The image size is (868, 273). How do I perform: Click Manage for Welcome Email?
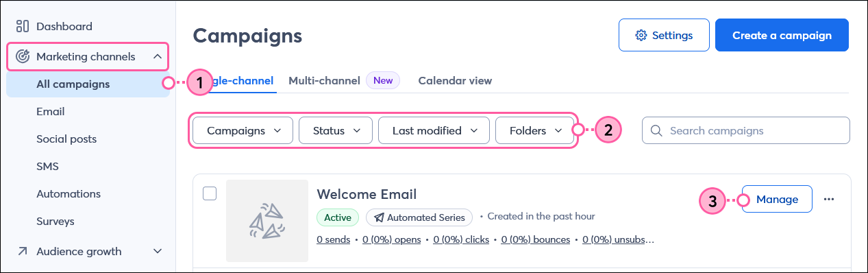(x=777, y=199)
